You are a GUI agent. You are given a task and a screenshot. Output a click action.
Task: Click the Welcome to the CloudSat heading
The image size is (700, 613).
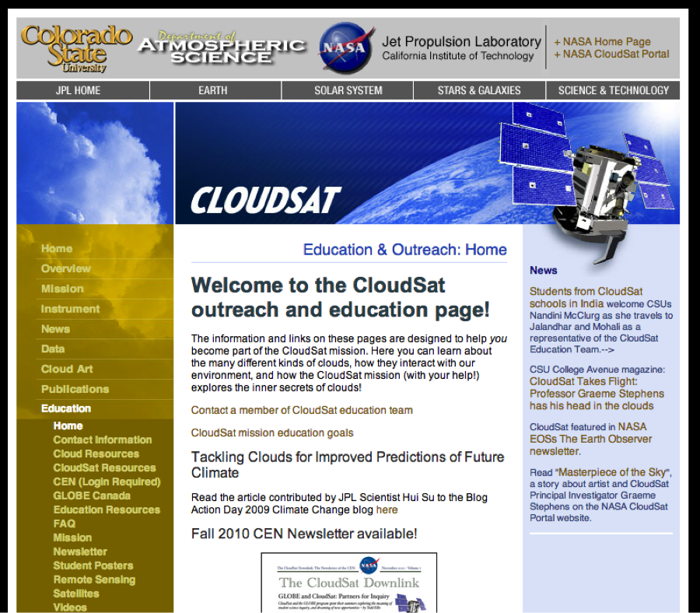(340, 297)
